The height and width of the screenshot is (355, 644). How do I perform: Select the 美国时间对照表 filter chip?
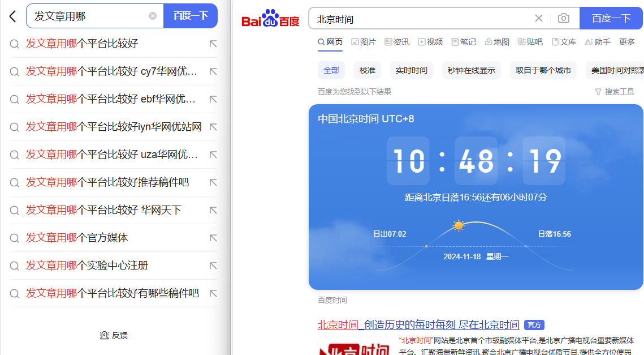pos(615,70)
